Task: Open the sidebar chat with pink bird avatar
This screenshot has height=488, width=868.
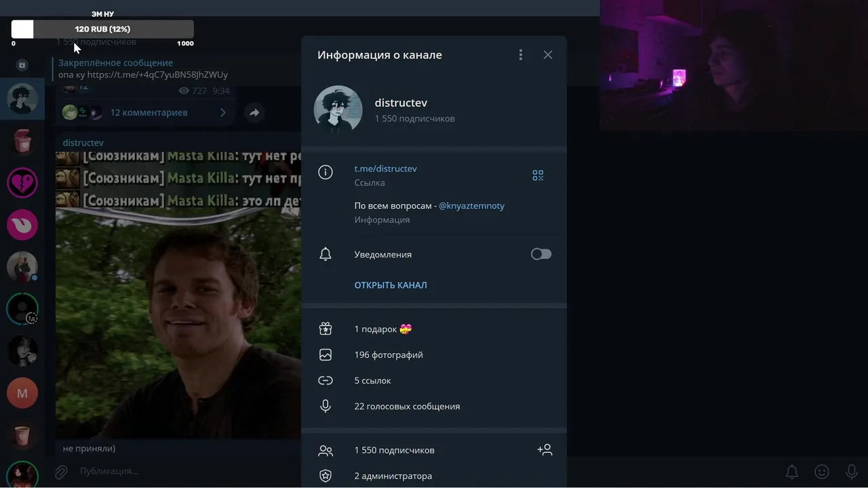Action: tap(22, 225)
